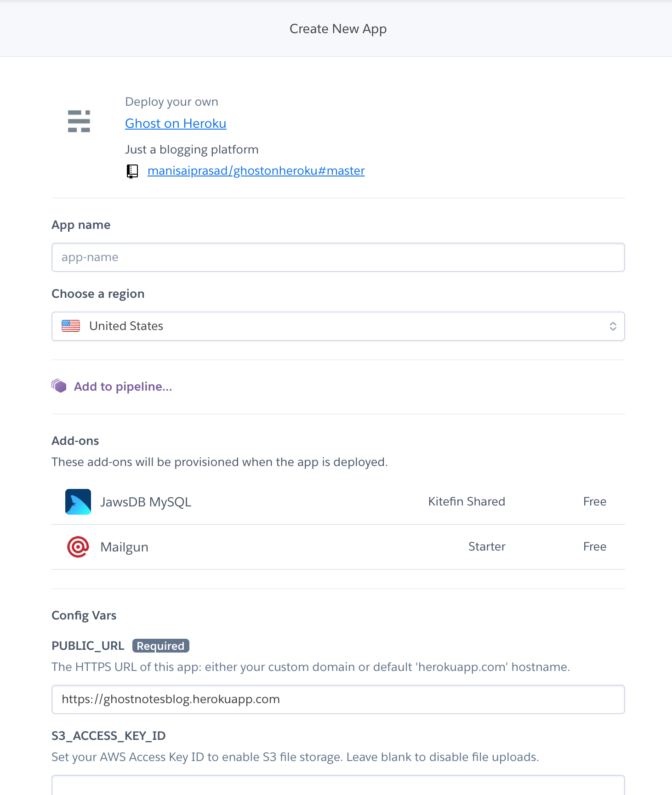672x795 pixels.
Task: Click the Mailgun target icon
Action: click(78, 547)
